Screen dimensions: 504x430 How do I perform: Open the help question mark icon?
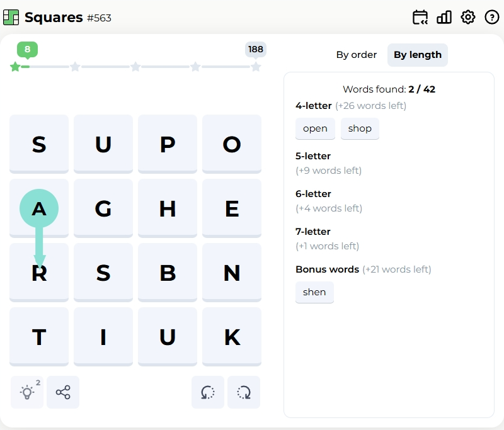tap(492, 18)
